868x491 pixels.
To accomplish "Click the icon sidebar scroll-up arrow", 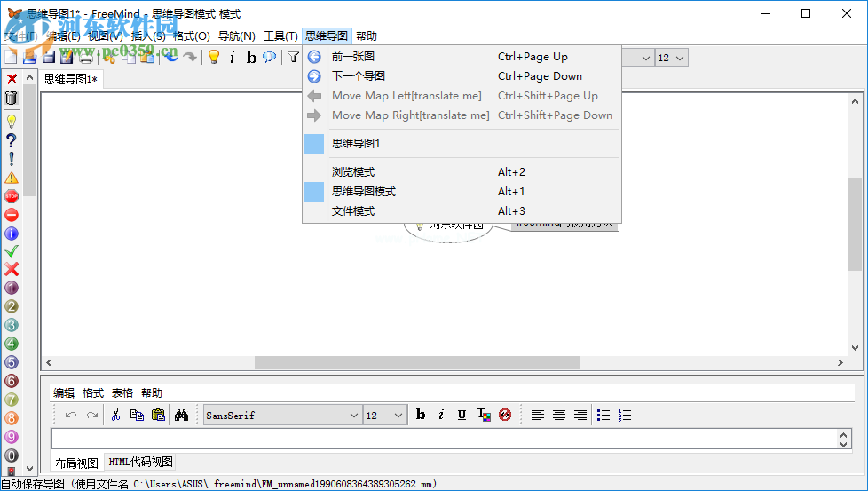I will click(x=30, y=78).
